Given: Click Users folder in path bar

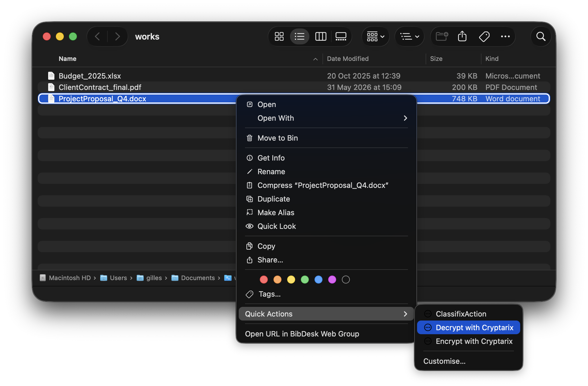Looking at the screenshot, I should (114, 278).
